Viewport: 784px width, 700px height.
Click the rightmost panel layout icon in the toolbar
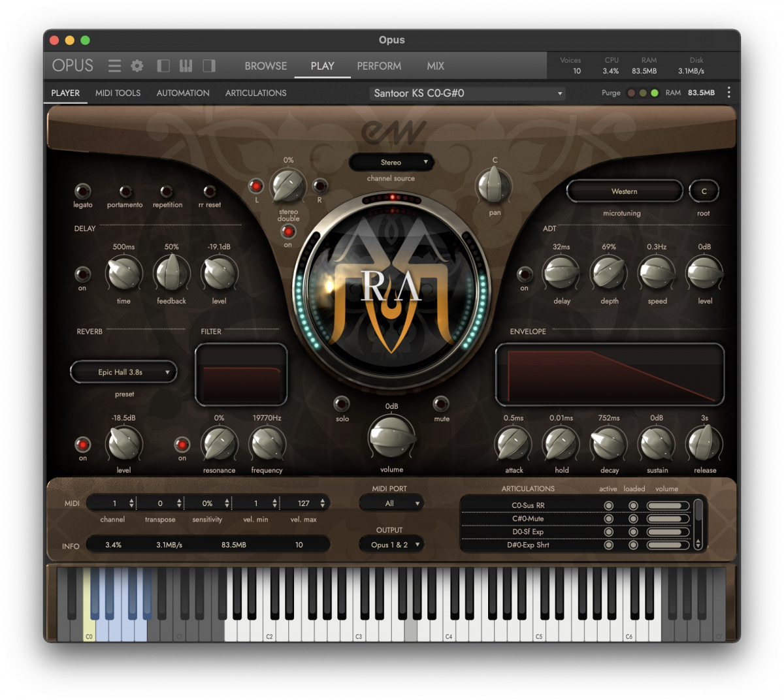point(209,65)
